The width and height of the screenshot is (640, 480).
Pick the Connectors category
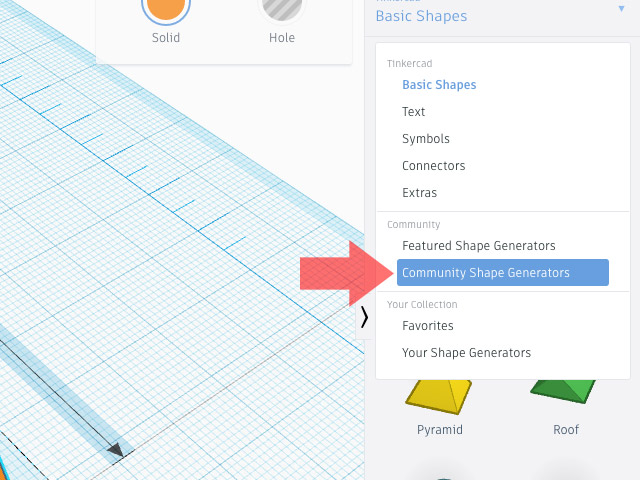click(x=433, y=166)
